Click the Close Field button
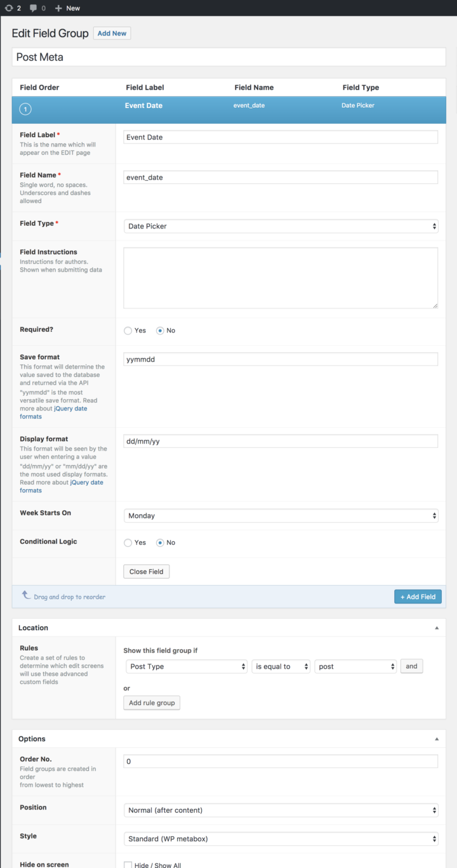This screenshot has height=868, width=457. click(x=147, y=572)
